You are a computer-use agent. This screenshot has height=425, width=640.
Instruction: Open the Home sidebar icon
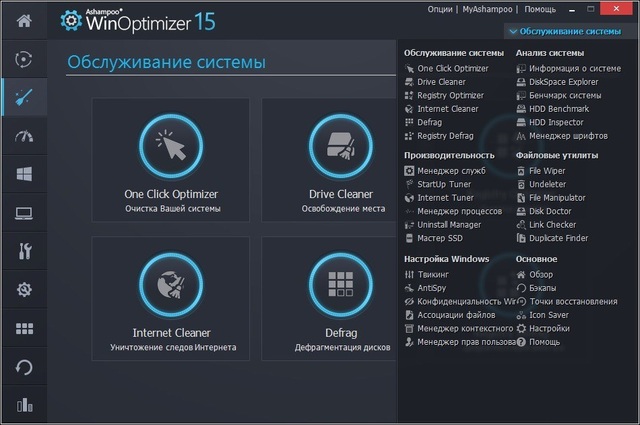24,20
